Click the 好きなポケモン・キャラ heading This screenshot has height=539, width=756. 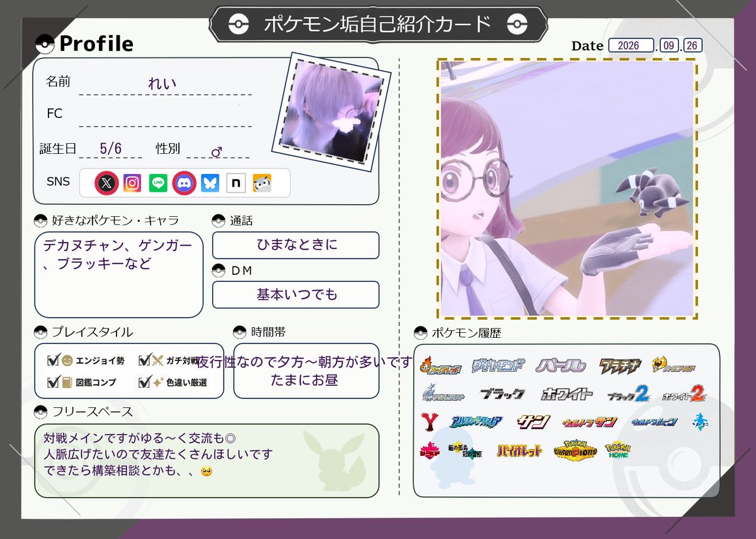(x=115, y=221)
